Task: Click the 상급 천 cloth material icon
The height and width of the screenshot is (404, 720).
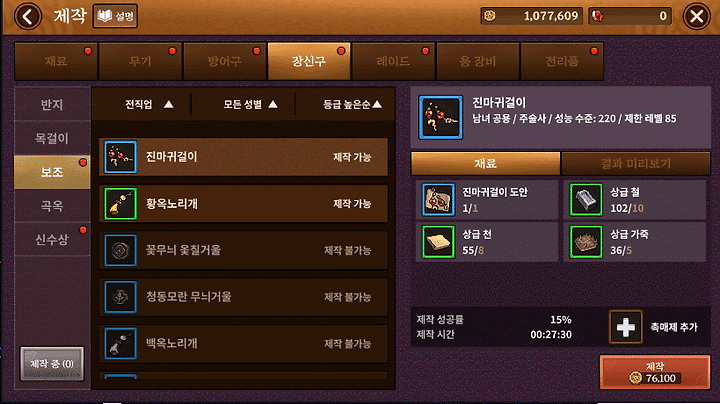Action: pyautogui.click(x=439, y=242)
